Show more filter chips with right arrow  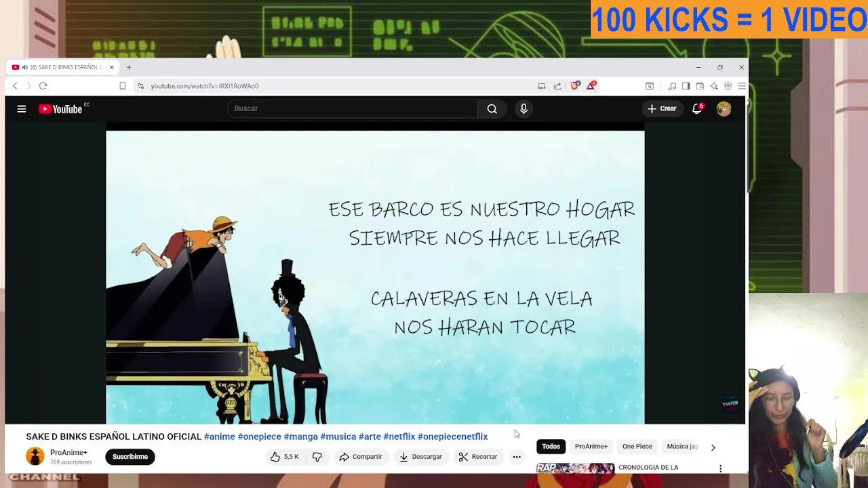[713, 447]
